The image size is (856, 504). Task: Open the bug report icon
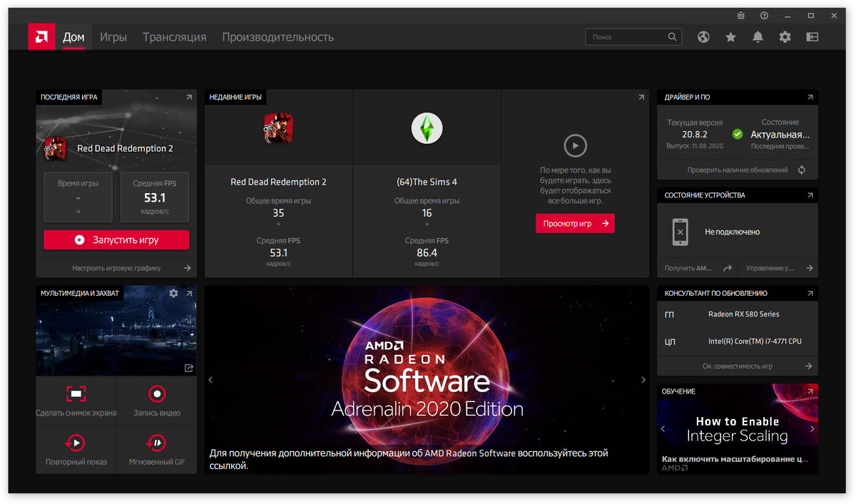point(741,15)
